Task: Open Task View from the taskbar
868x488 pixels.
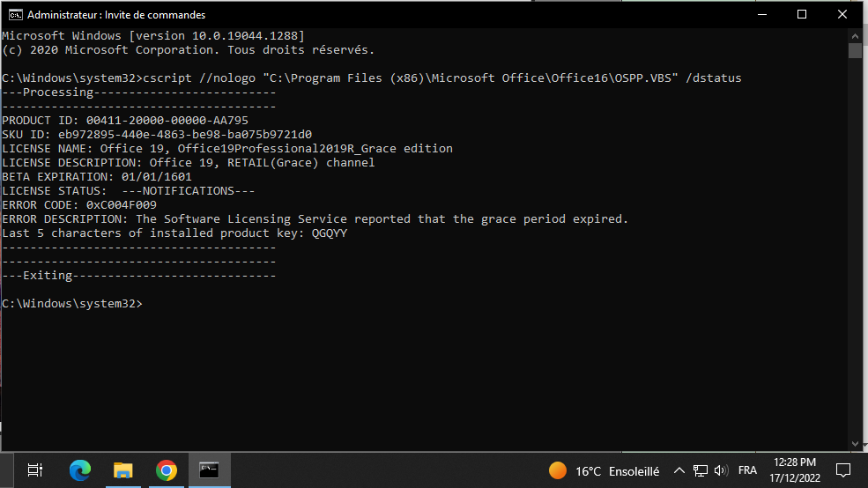Action: (35, 470)
